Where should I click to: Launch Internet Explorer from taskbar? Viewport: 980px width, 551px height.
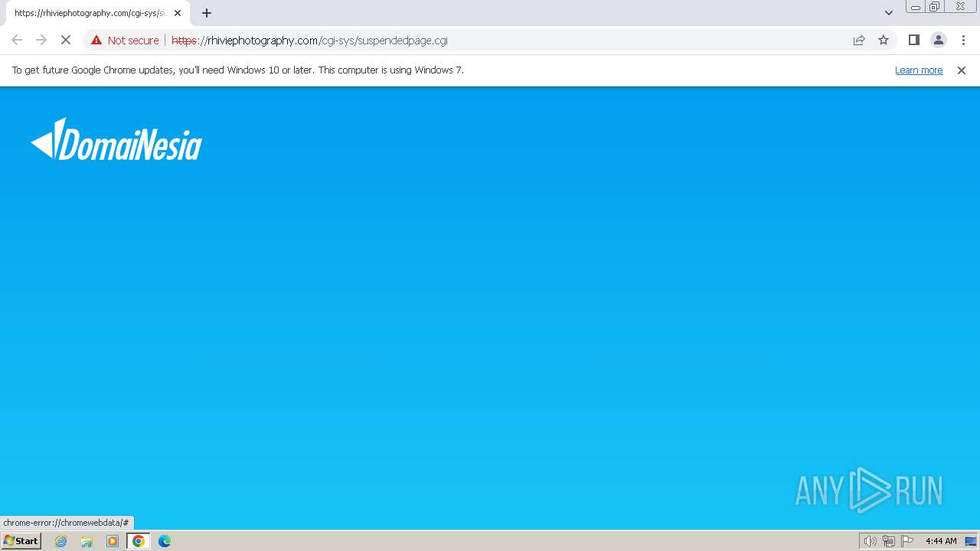61,541
